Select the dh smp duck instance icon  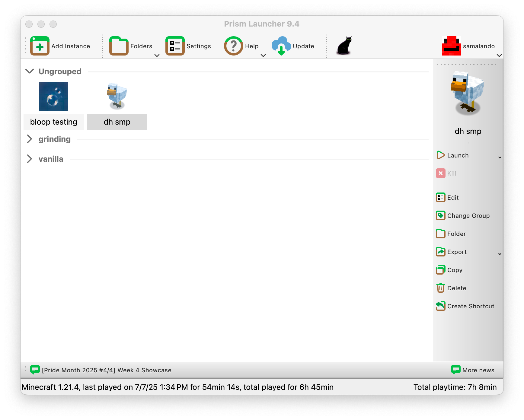[117, 97]
